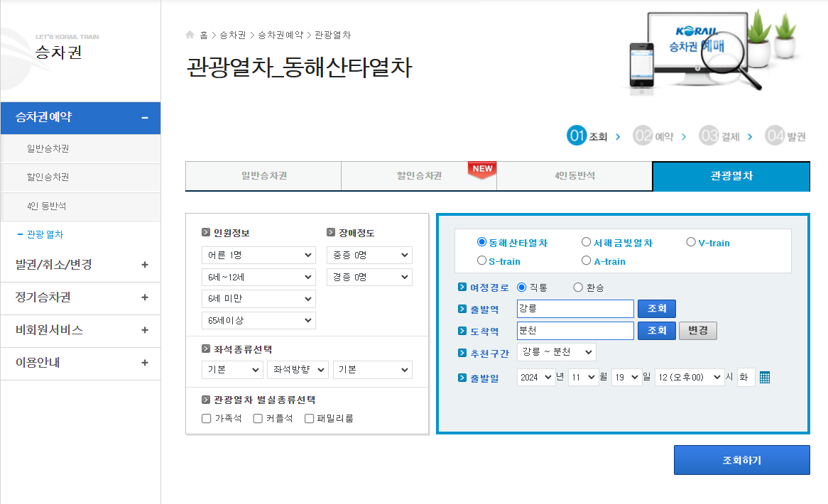Open 6세 미만 passenger dropdown

pos(258,299)
